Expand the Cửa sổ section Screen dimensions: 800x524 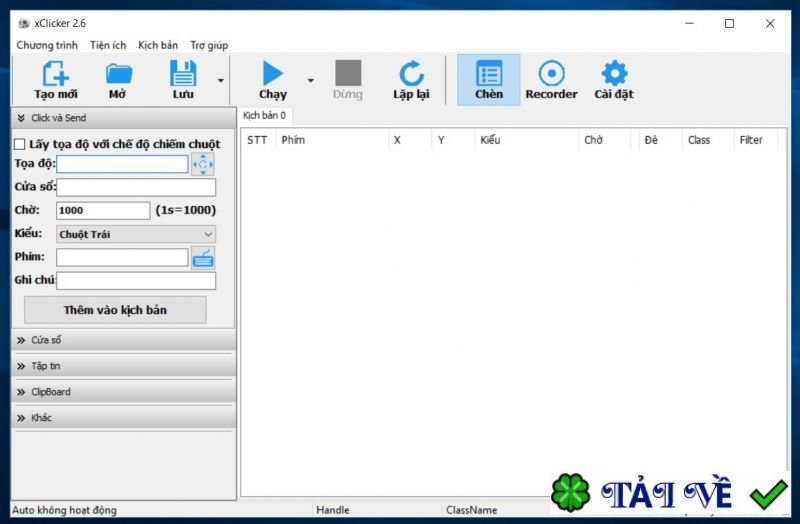[123, 340]
